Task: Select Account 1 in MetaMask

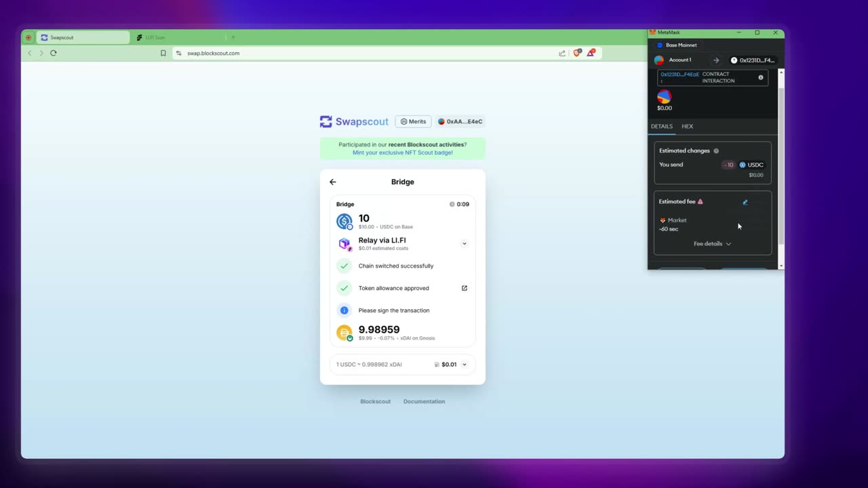Action: [680, 60]
